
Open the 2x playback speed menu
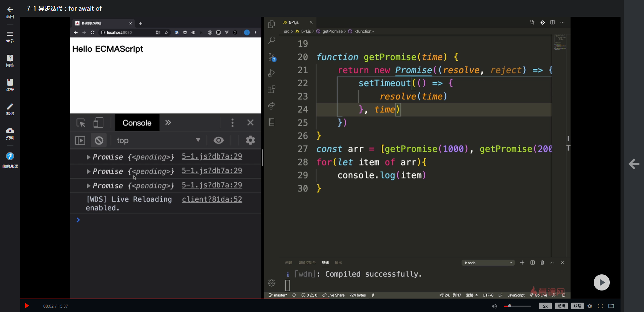pos(545,306)
